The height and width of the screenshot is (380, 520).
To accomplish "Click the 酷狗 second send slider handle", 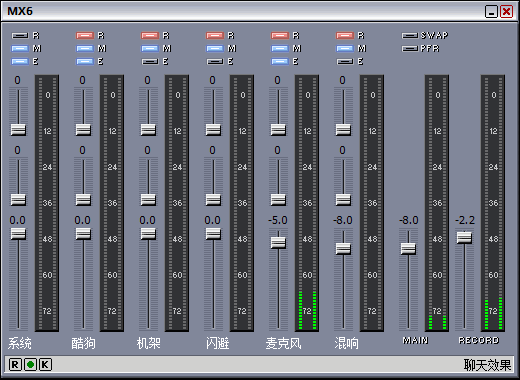I will [x=83, y=199].
